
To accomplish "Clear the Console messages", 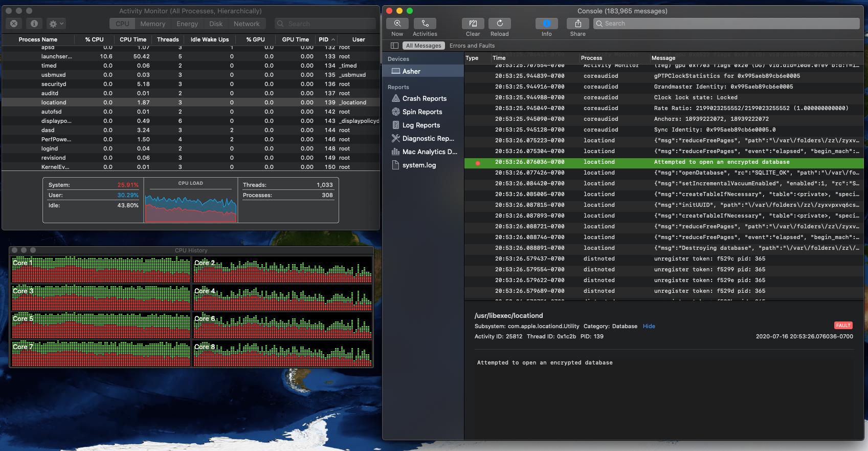I will (x=473, y=24).
